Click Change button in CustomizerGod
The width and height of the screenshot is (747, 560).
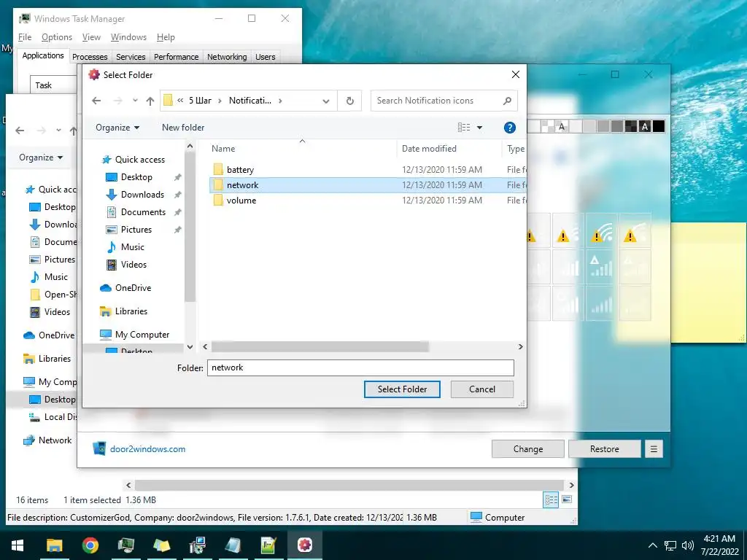[x=528, y=448]
